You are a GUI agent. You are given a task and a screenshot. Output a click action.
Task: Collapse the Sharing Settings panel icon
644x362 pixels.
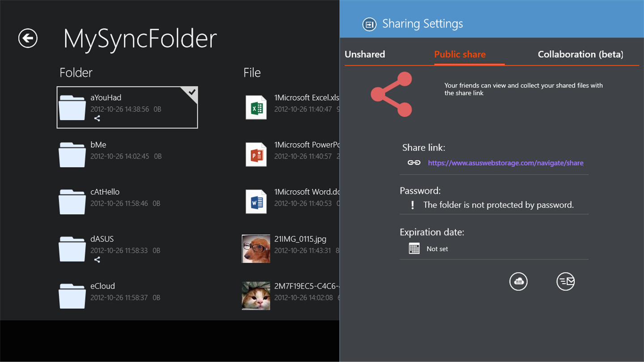pos(369,24)
